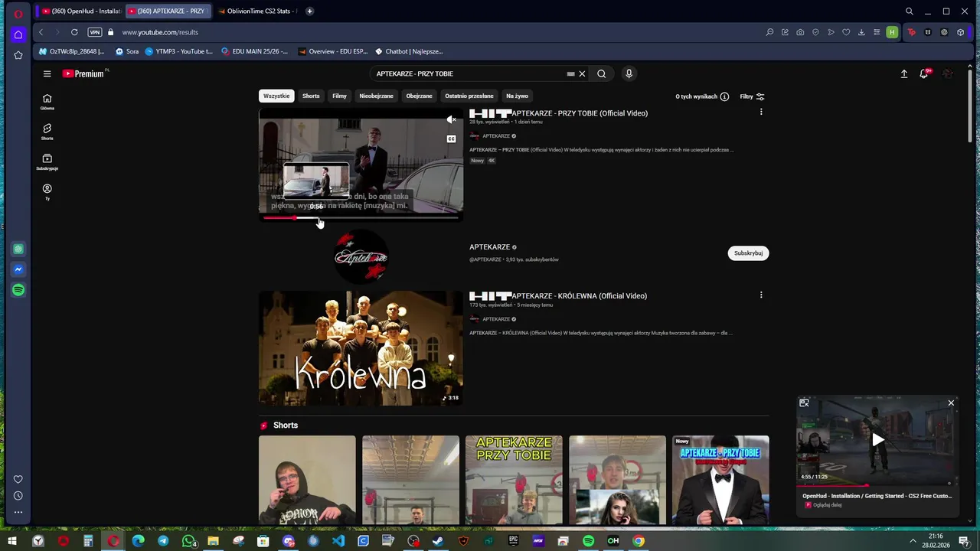This screenshot has height=551, width=980.
Task: Seek on the preview video progress bar
Action: pos(361,217)
